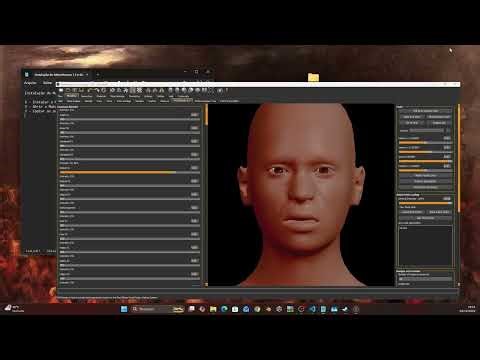Viewport: 480px width, 360px height.
Task: Open Steam from the taskbar
Action: [345, 309]
